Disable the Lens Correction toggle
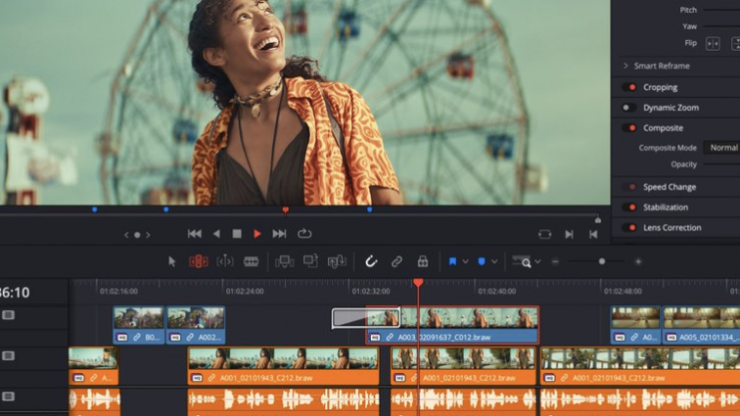 tap(628, 228)
